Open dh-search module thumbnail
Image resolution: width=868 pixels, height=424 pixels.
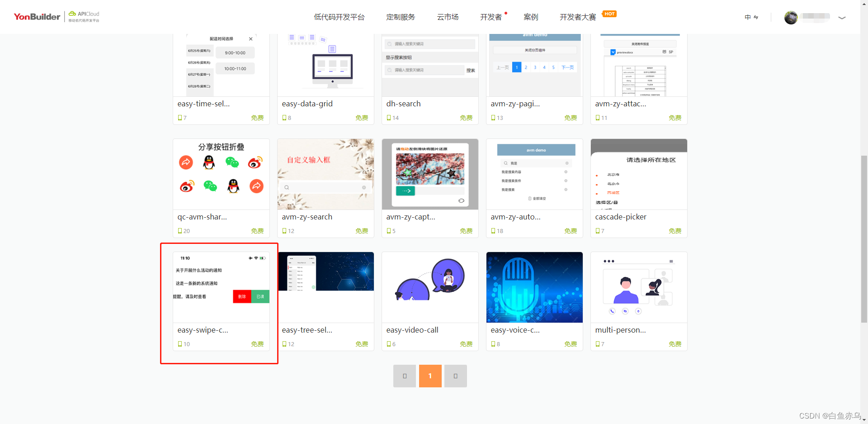tap(430, 65)
